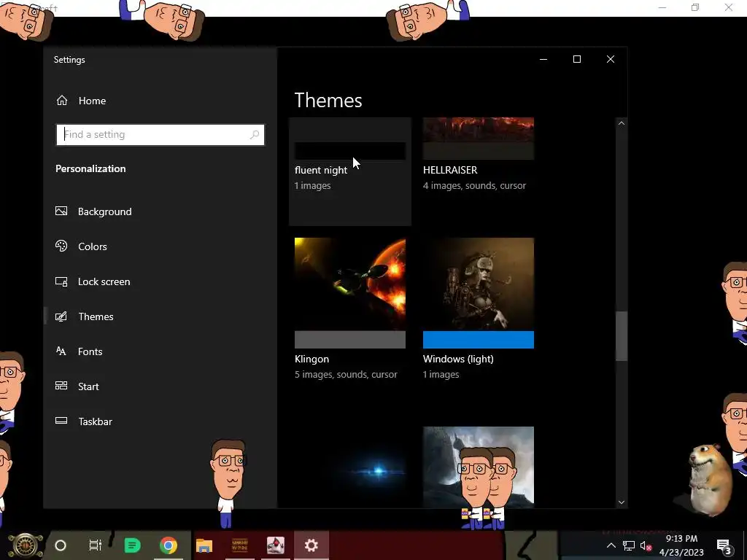Open the network tray icon
The image size is (747, 560).
point(629,545)
